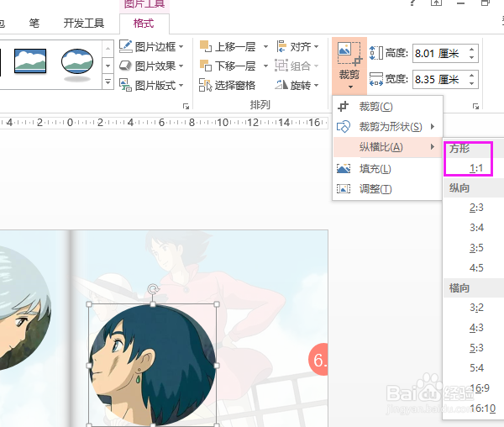Select the Format (格式) ribbon tab
Image resolution: width=504 pixels, height=427 pixels.
coord(144,24)
